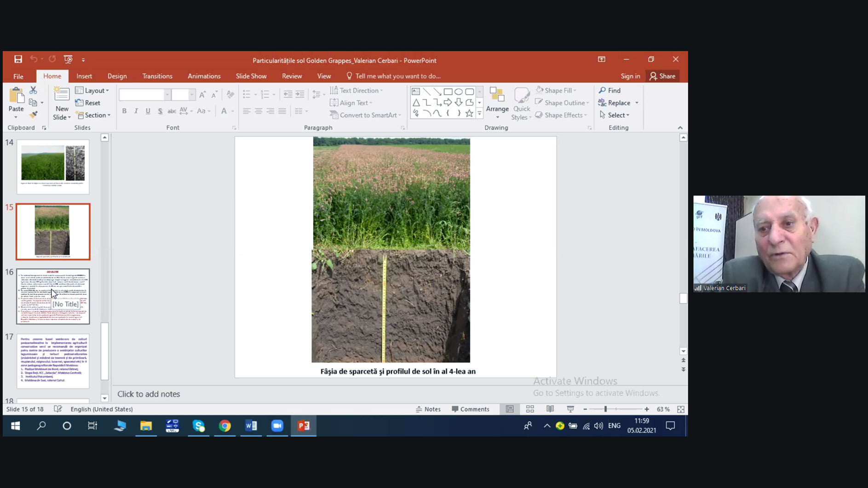Switch to the Transitions tab

157,76
